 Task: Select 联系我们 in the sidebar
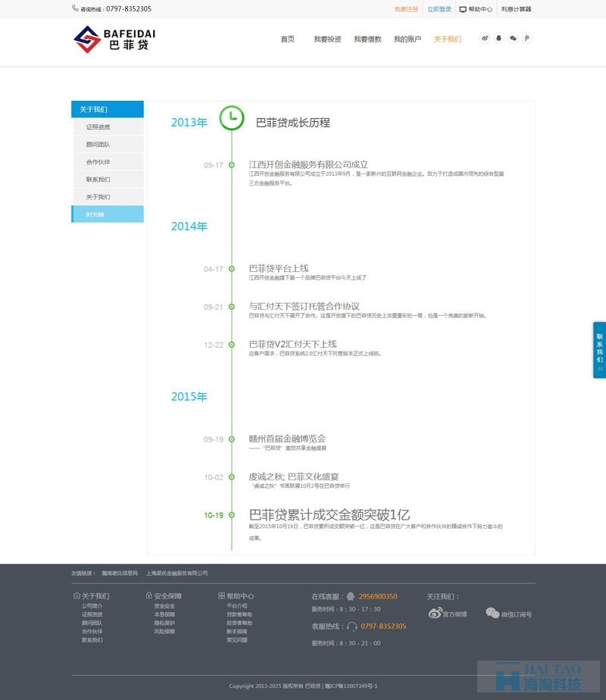click(x=108, y=179)
